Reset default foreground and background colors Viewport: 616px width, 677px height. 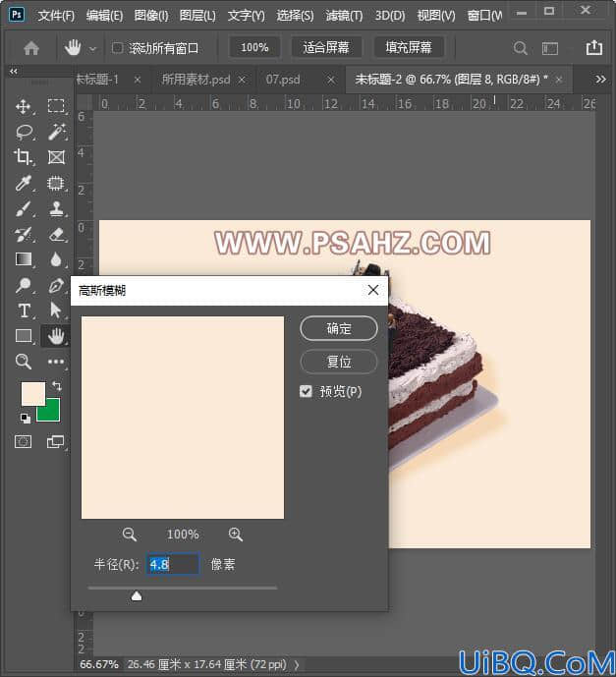(25, 418)
